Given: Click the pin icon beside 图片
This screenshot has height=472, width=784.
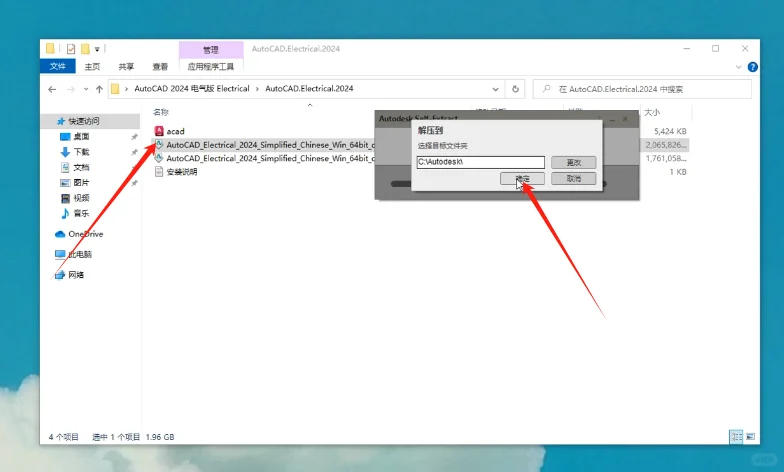Looking at the screenshot, I should (x=134, y=183).
